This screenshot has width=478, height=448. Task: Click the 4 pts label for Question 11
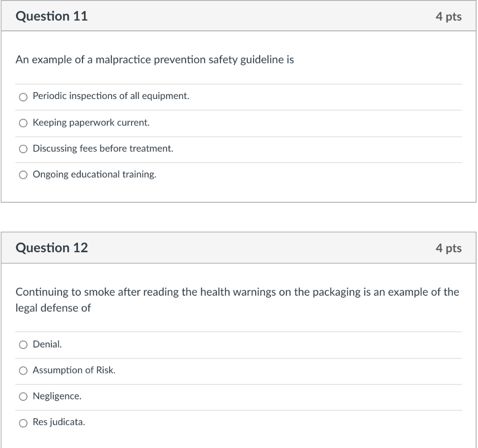(x=450, y=16)
